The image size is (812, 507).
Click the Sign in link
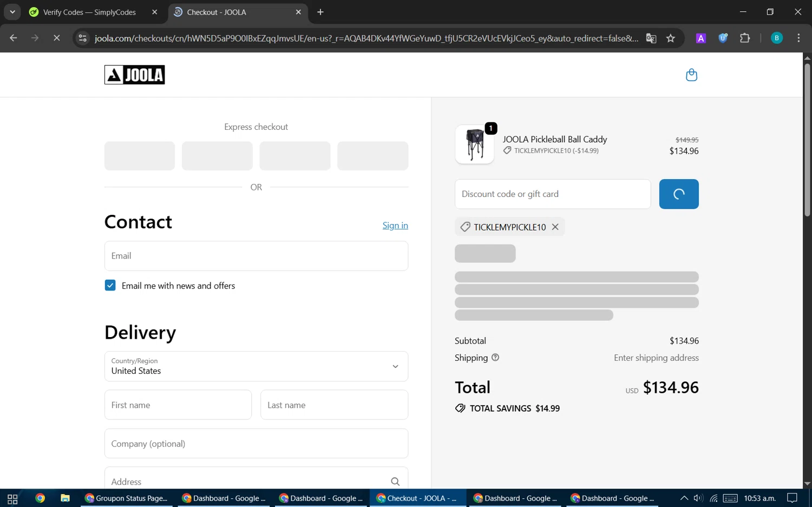(395, 225)
